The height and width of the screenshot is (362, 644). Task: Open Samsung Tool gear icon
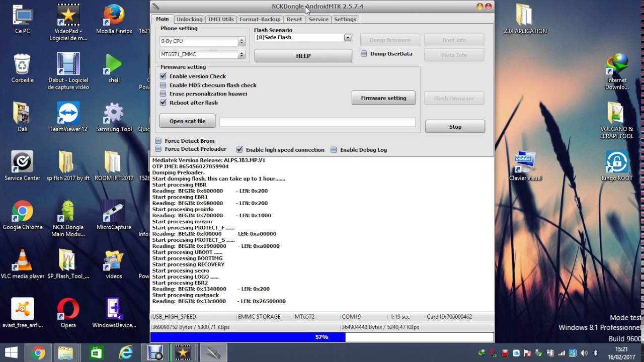(114, 117)
